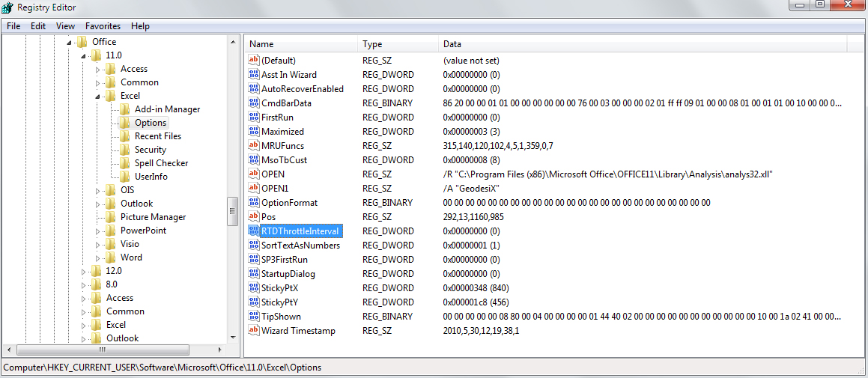Select the Security key in the tree
This screenshot has width=868, height=378.
click(x=150, y=150)
